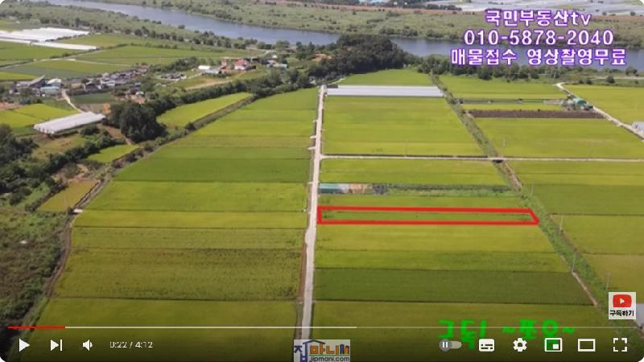Click the red YouTube subscribe watermark
This screenshot has height=362, width=644.
click(621, 306)
